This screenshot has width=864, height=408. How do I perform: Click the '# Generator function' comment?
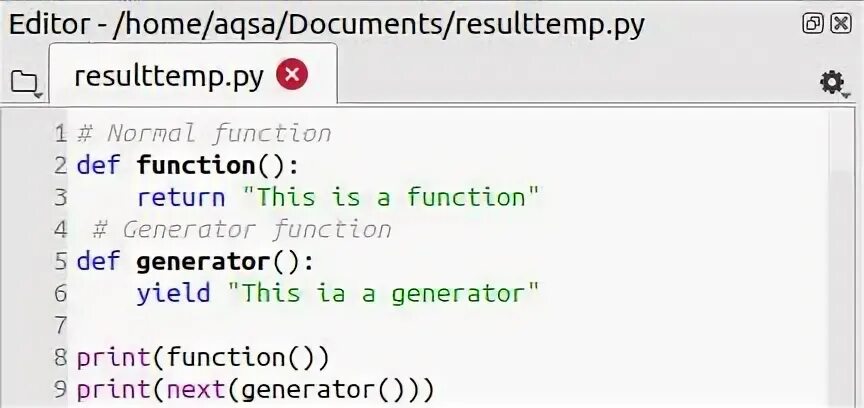(x=240, y=229)
